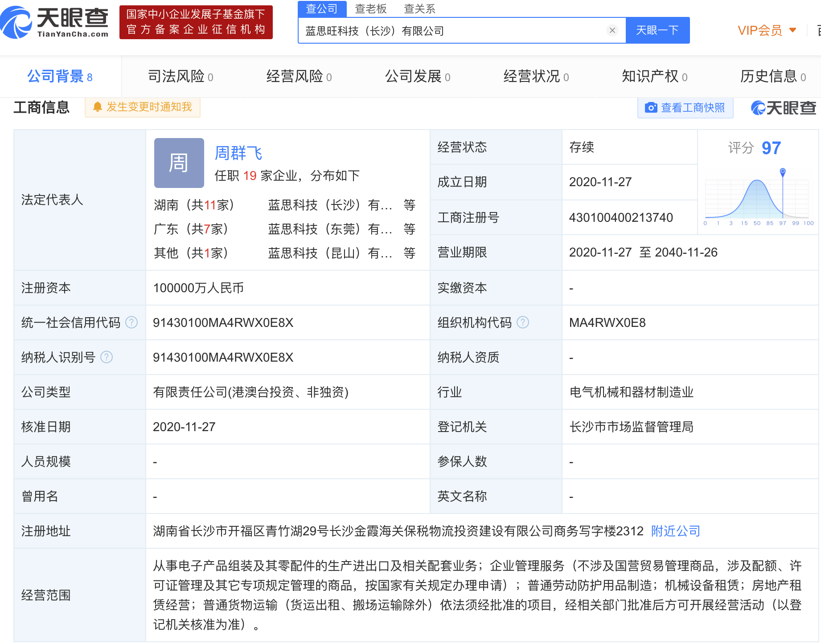Select the 查关系 search mode

pyautogui.click(x=419, y=8)
